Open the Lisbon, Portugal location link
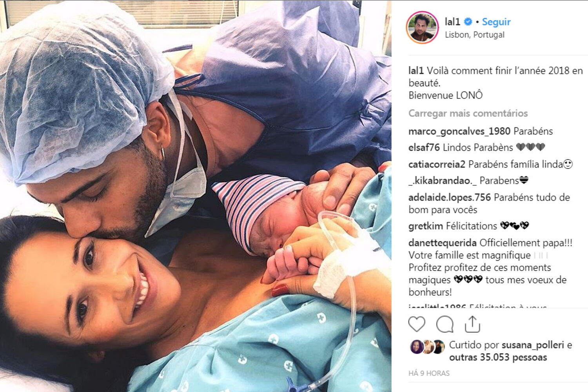 [x=475, y=34]
